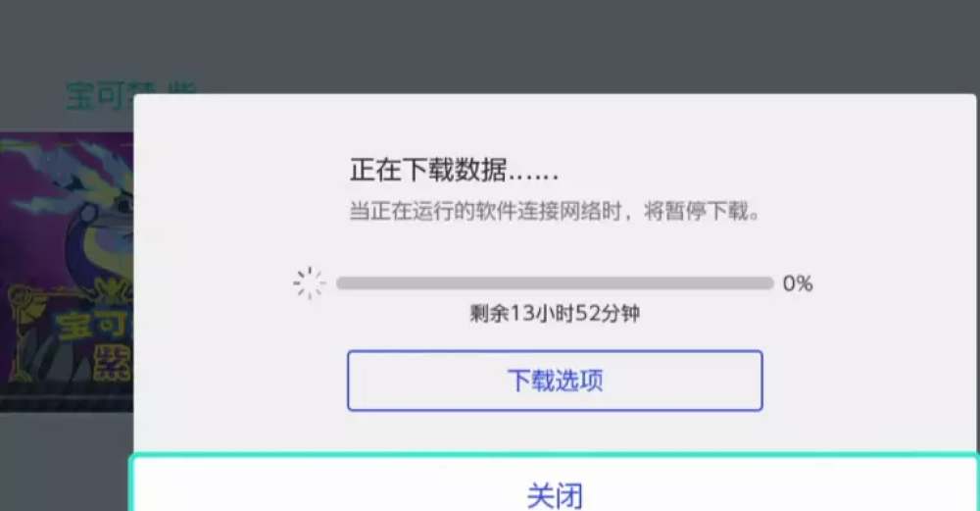Viewport: 980px width, 511px height.
Task: Click the 紫 character on the game cover
Action: coord(113,364)
